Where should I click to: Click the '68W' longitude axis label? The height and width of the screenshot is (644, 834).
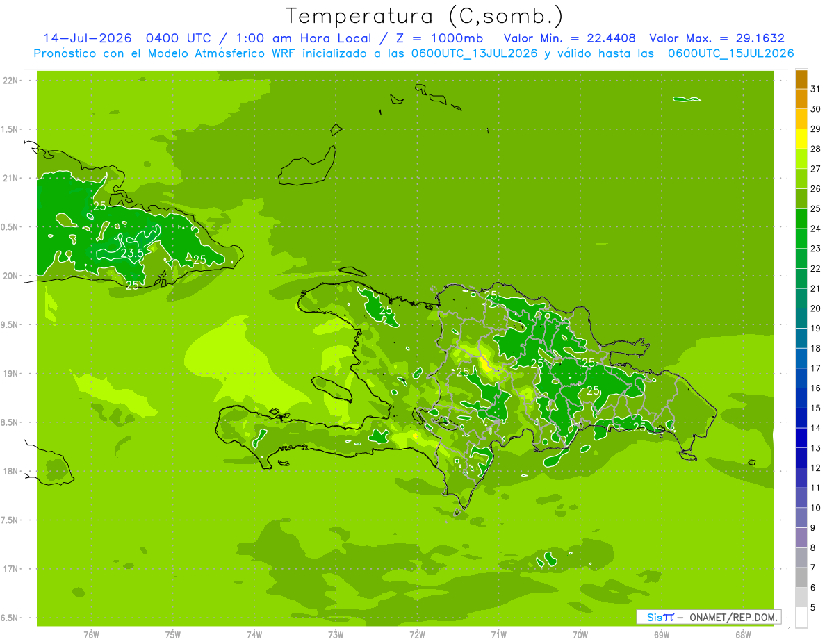pos(743,635)
